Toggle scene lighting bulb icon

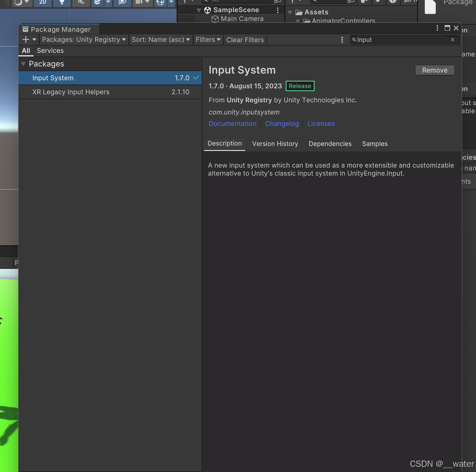[x=62, y=2]
